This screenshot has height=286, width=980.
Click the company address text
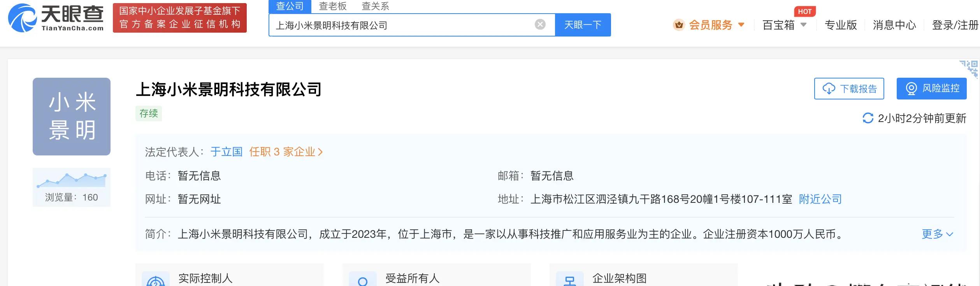tap(661, 199)
